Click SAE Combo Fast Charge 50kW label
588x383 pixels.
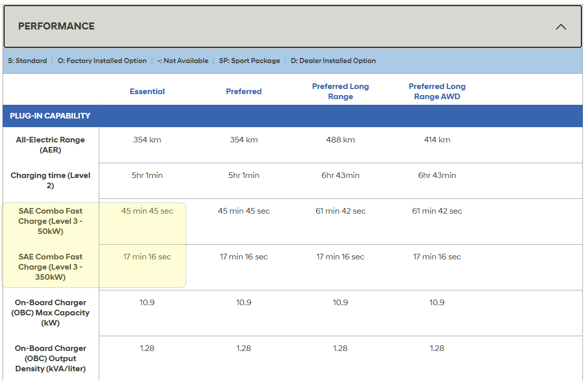[x=50, y=221]
